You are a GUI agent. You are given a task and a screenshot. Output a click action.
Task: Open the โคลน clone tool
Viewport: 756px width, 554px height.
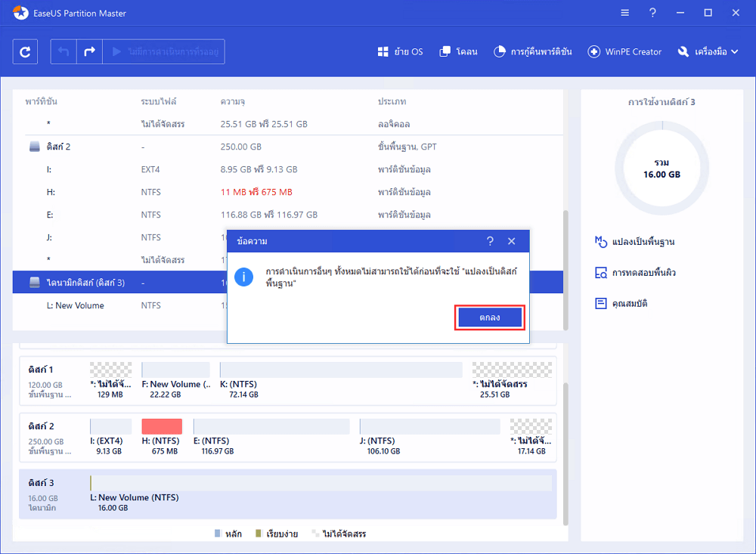tap(459, 51)
